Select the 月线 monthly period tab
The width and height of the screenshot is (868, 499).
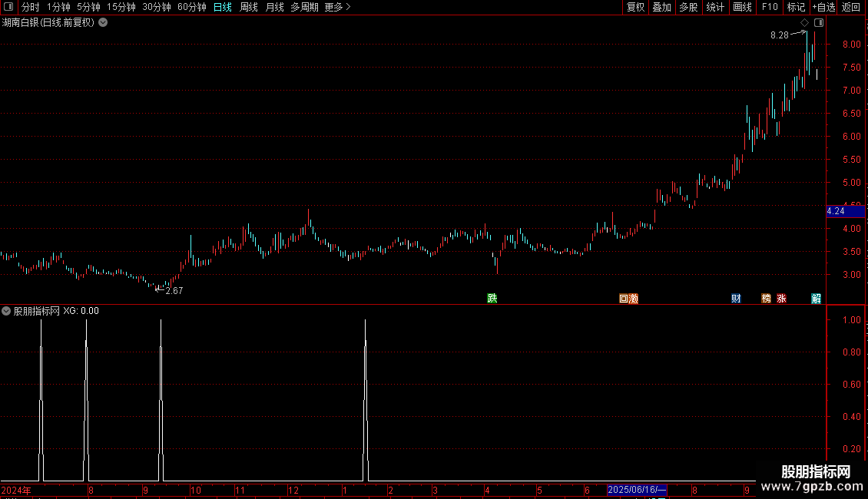coord(274,7)
